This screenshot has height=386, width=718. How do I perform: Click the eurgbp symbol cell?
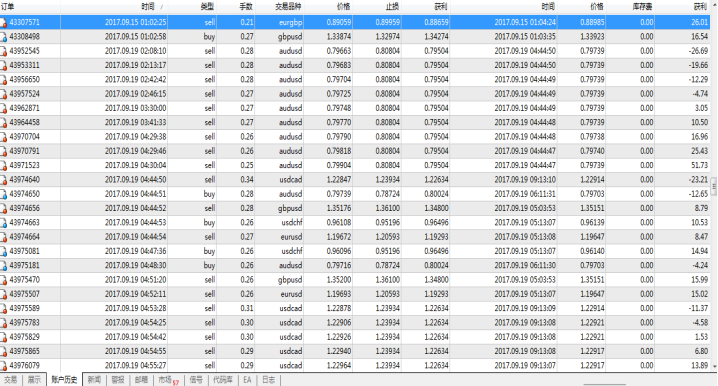(290, 22)
